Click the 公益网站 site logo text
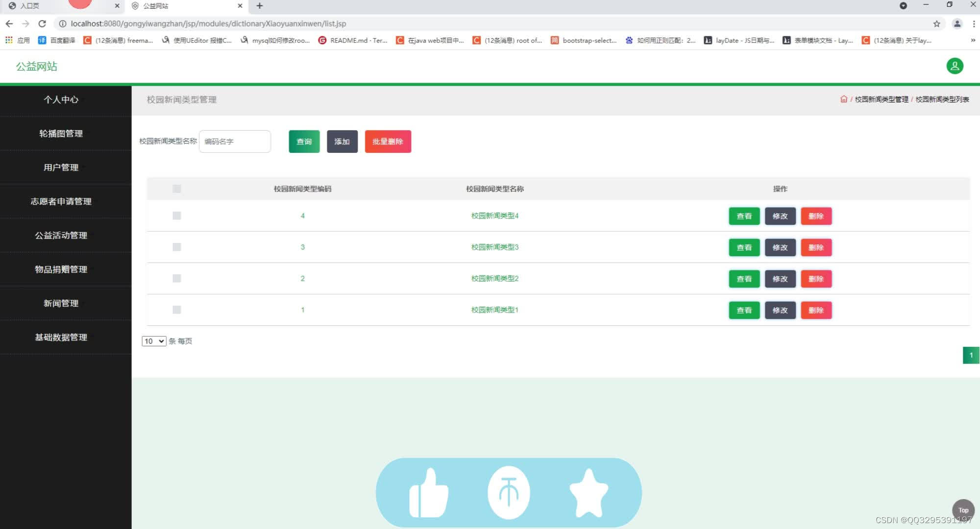 (x=37, y=66)
